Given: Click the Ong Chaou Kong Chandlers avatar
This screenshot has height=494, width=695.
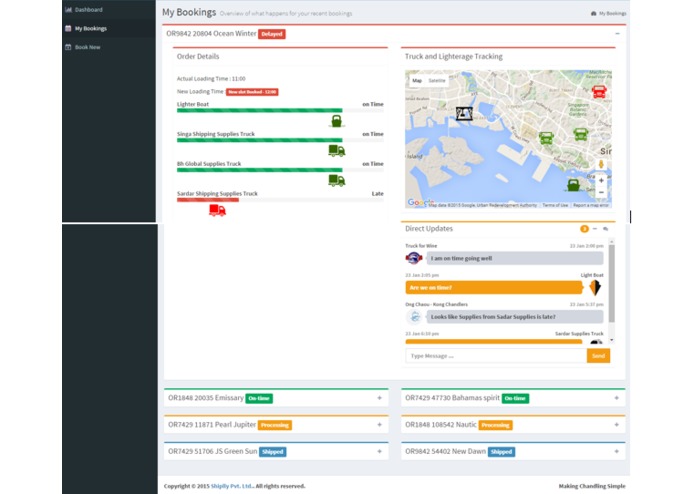Looking at the screenshot, I should pyautogui.click(x=414, y=317).
